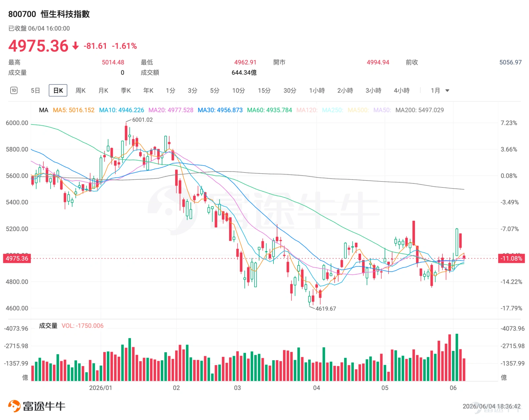Toggle the MA10: 4946.226 line
Viewport: 529px width, 420px height.
click(x=122, y=110)
